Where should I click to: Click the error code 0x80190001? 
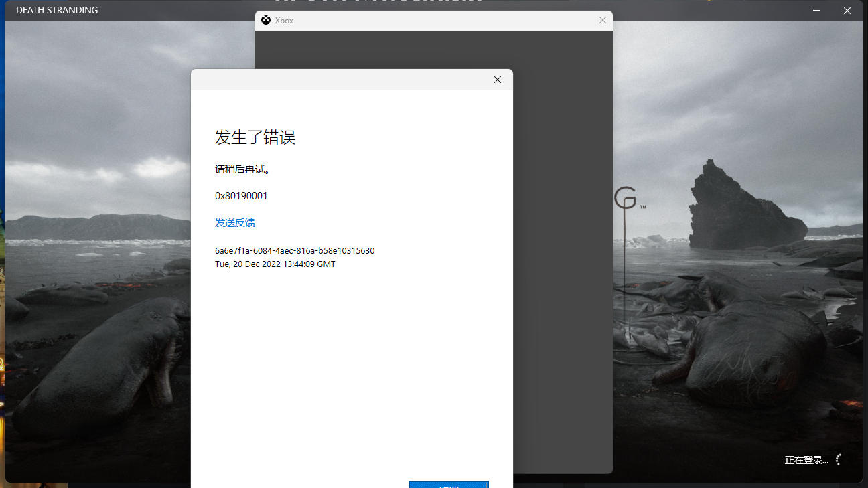pyautogui.click(x=241, y=196)
